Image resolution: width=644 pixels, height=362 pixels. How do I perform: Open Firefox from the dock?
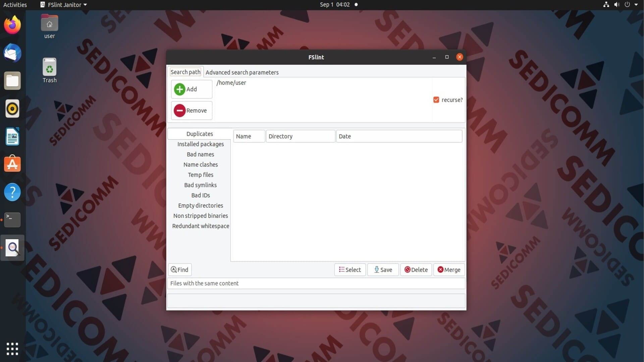click(x=12, y=25)
